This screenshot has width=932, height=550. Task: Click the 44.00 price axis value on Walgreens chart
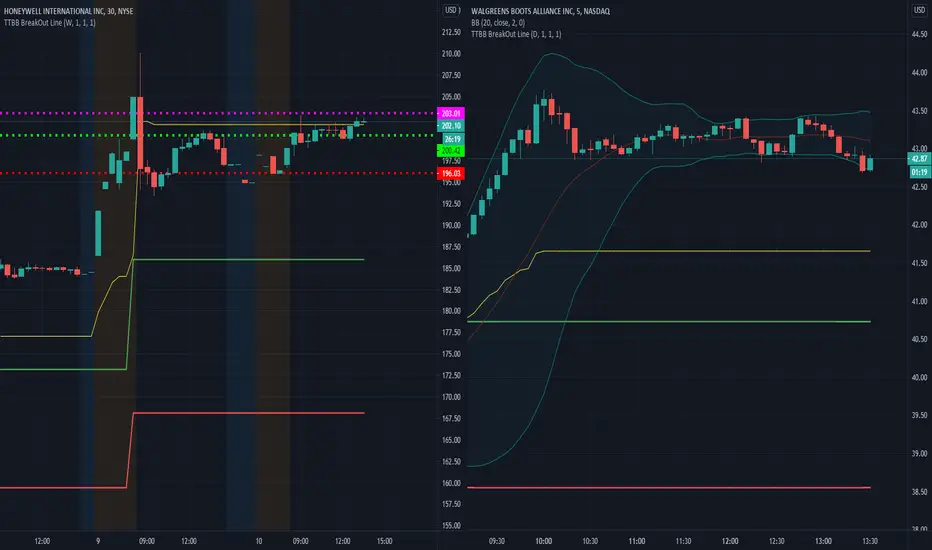tap(919, 73)
